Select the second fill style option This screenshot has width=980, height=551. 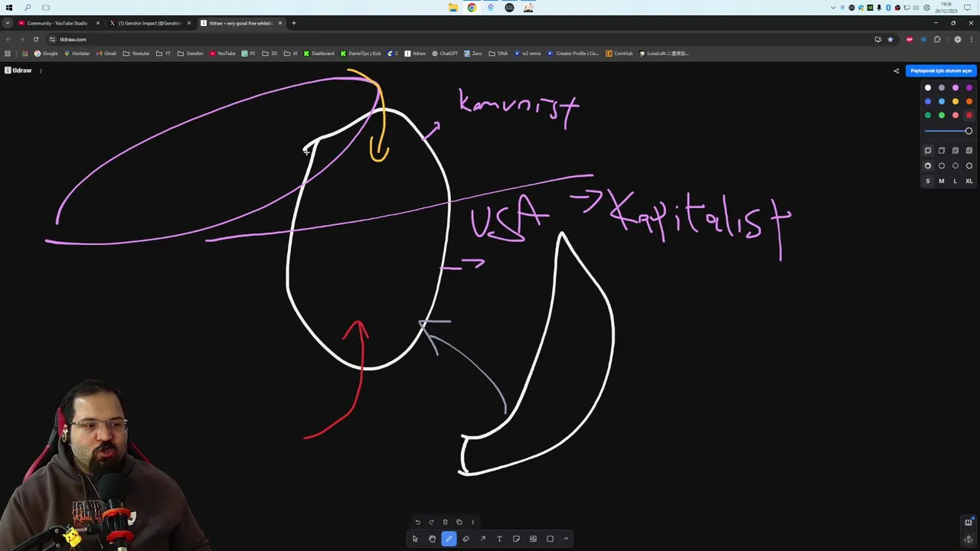942,151
